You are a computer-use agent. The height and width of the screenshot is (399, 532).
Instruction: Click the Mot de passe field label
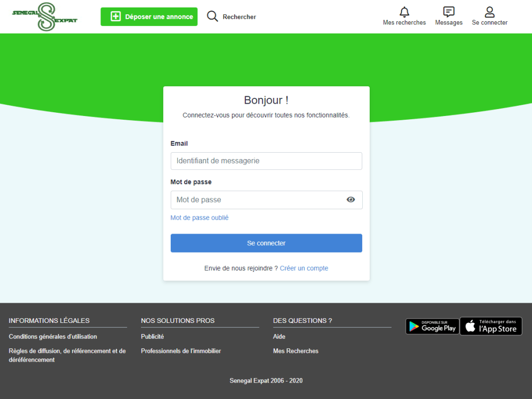point(191,182)
